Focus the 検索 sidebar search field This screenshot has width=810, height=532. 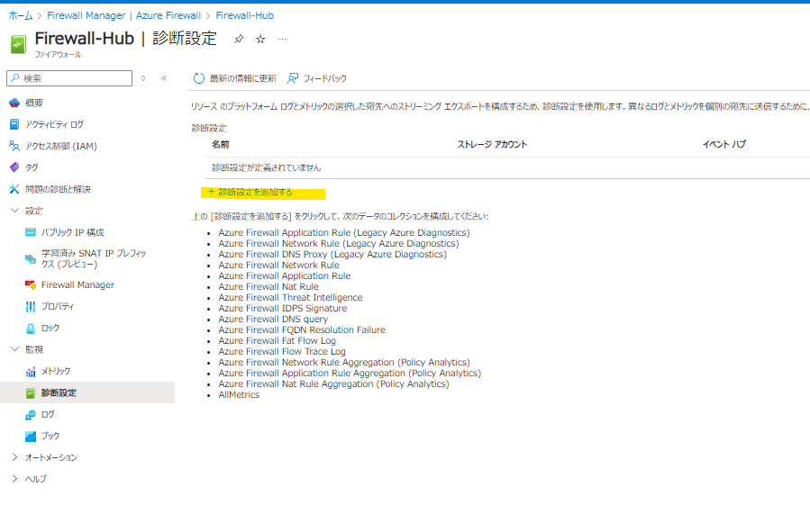click(69, 78)
